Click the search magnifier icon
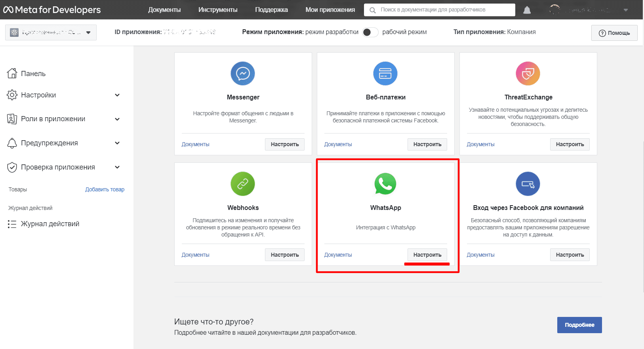Image resolution: width=644 pixels, height=349 pixels. [372, 10]
